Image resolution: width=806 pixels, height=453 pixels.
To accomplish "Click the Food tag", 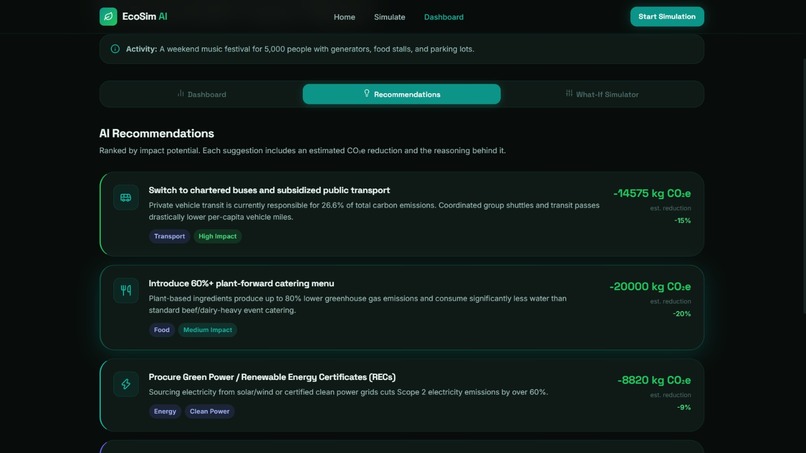I will tap(161, 330).
